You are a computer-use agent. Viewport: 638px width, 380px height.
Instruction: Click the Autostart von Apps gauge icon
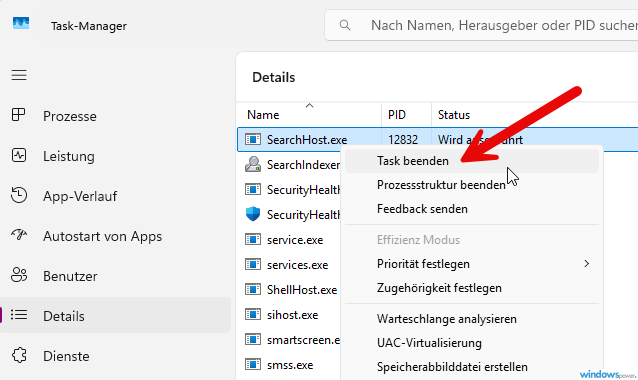click(19, 234)
